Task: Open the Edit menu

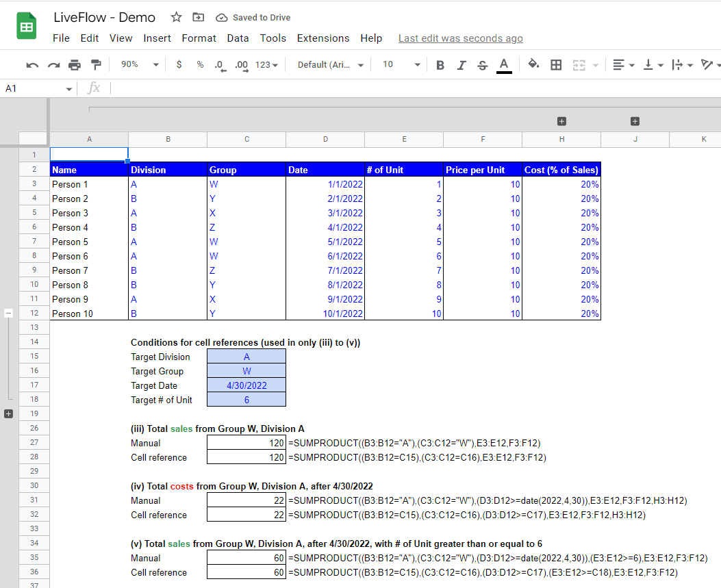Action: [x=89, y=38]
